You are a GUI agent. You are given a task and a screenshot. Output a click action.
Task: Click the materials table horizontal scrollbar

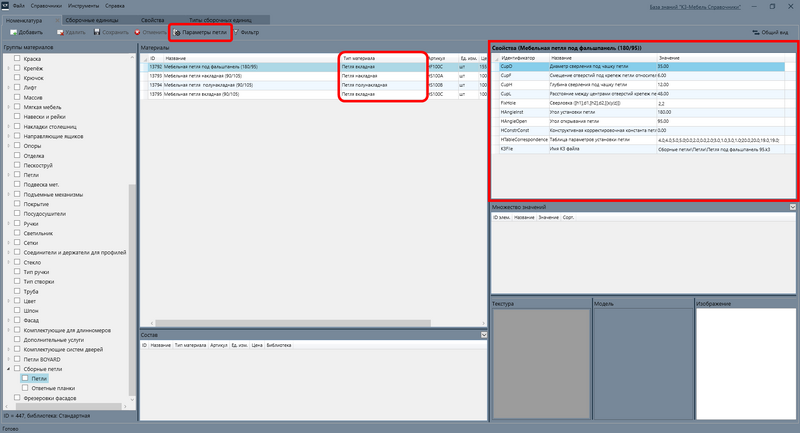pyautogui.click(x=293, y=323)
